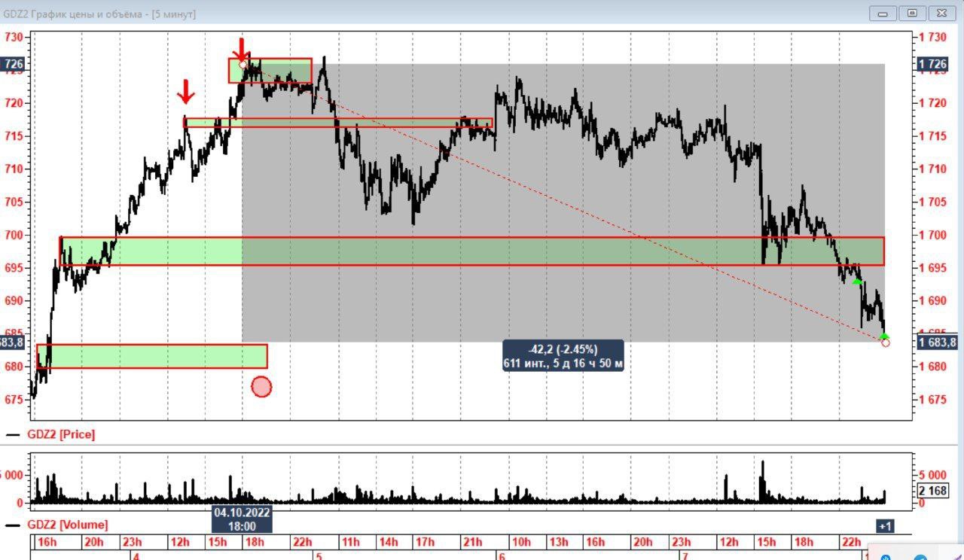Select the GDZ2 [Price] legend label
The width and height of the screenshot is (964, 560).
(x=61, y=434)
